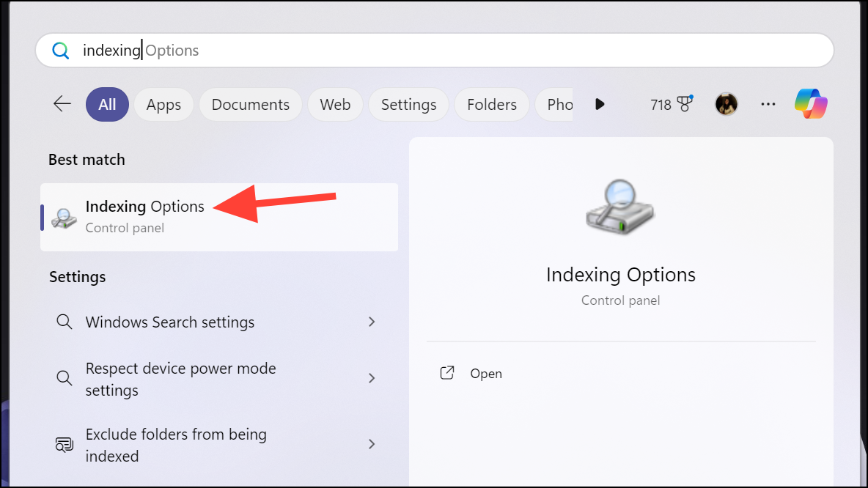Switch to the Web filter tab
The width and height of the screenshot is (868, 488).
[x=335, y=104]
